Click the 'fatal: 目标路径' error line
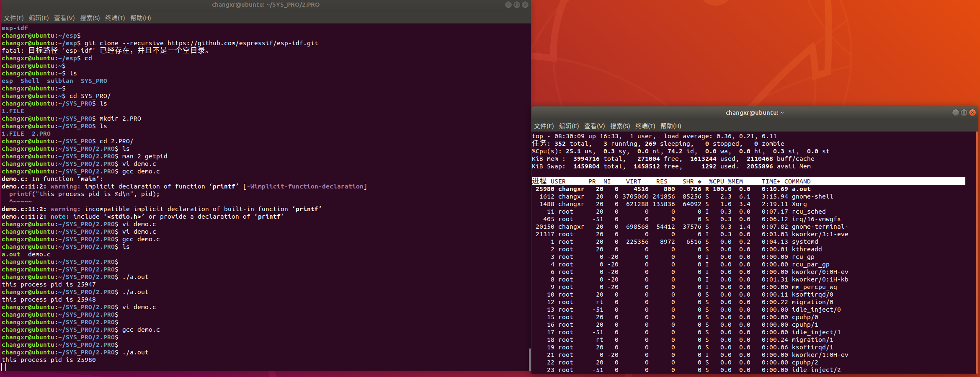Screen dimensions: 980x377 coord(106,51)
